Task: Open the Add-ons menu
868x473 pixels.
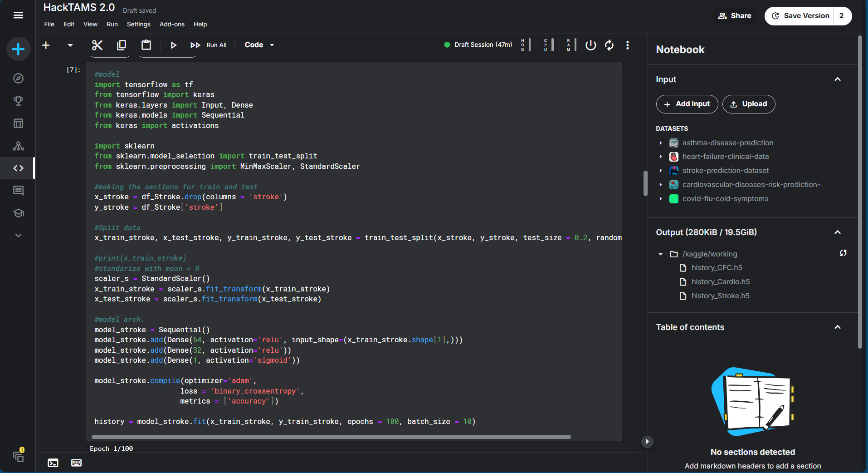Action: click(x=172, y=24)
